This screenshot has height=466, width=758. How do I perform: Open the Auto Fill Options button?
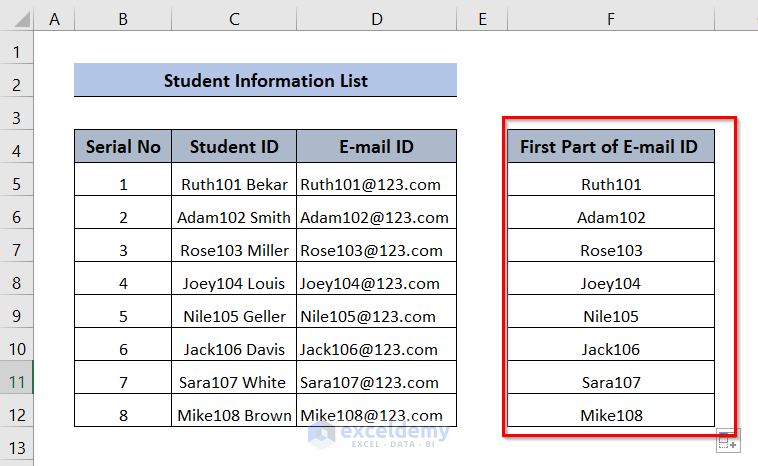pos(727,441)
